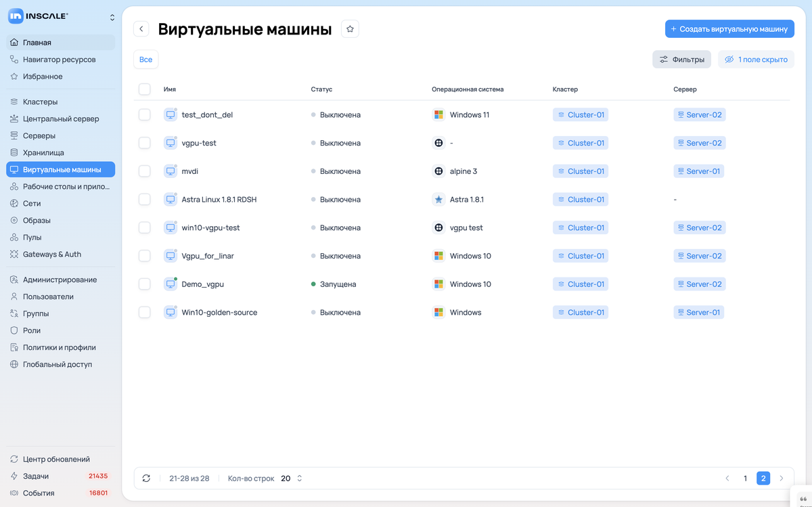Image resolution: width=812 pixels, height=507 pixels.
Task: Go to the previous page arrow
Action: pos(727,479)
